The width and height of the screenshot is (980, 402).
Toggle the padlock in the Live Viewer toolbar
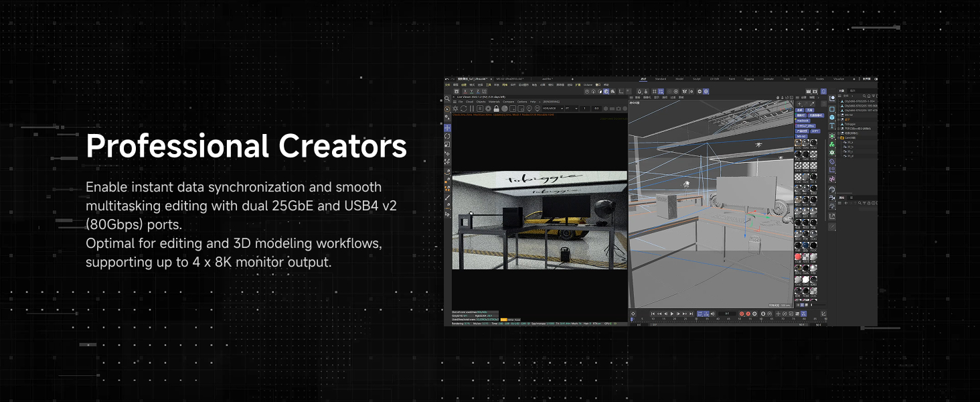[x=496, y=109]
